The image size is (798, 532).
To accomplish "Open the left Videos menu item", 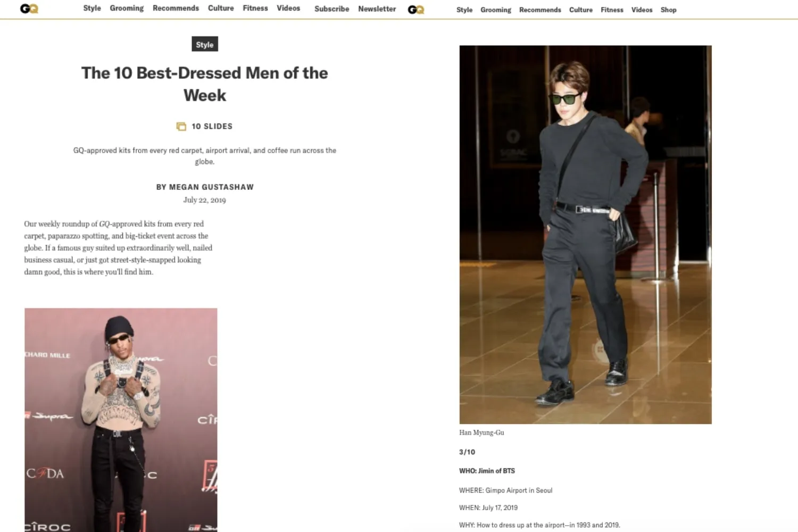I will coord(288,8).
